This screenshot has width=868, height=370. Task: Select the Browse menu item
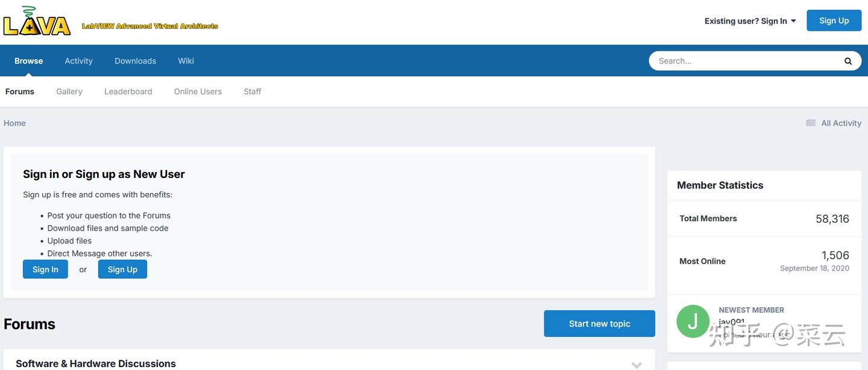(29, 61)
